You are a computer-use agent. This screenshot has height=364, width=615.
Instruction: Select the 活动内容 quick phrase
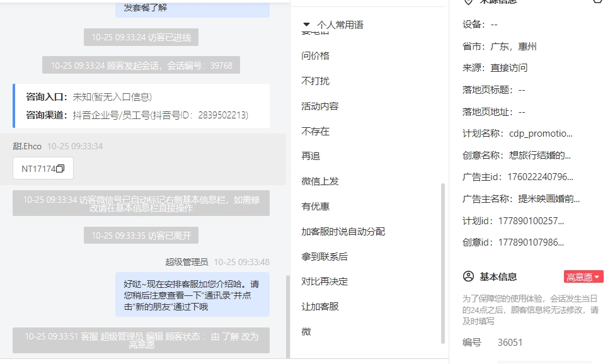tap(320, 106)
